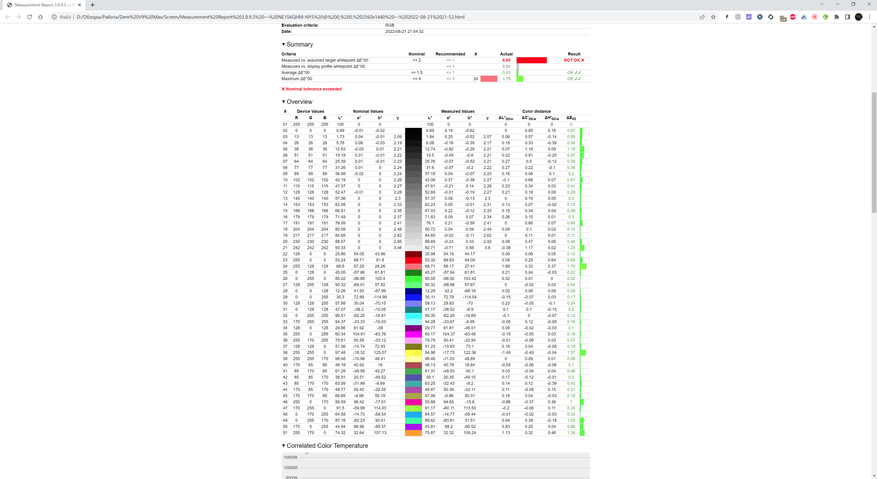Click the bright green swatch in row 26

coord(413,279)
